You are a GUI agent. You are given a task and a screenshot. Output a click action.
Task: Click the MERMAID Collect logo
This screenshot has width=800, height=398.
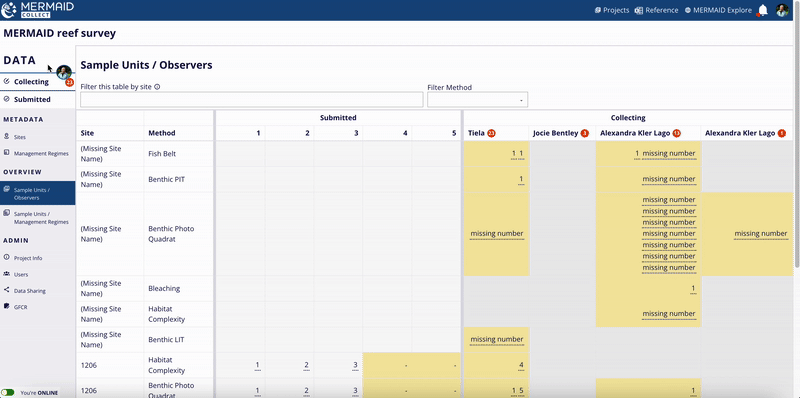38,10
